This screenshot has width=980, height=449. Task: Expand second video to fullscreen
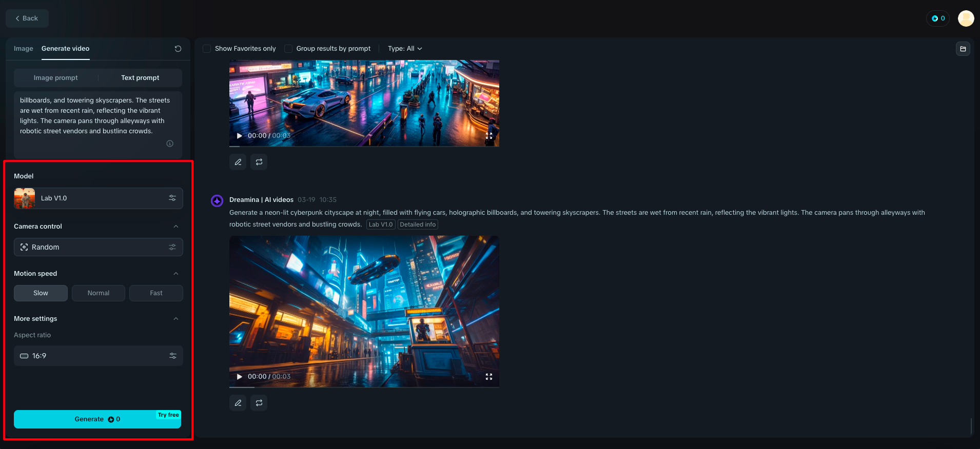tap(489, 377)
